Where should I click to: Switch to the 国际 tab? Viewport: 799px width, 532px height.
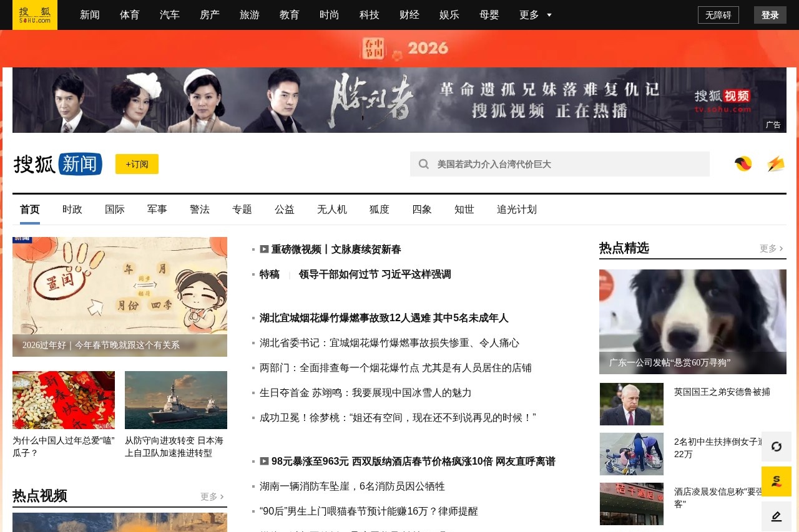[x=115, y=210]
